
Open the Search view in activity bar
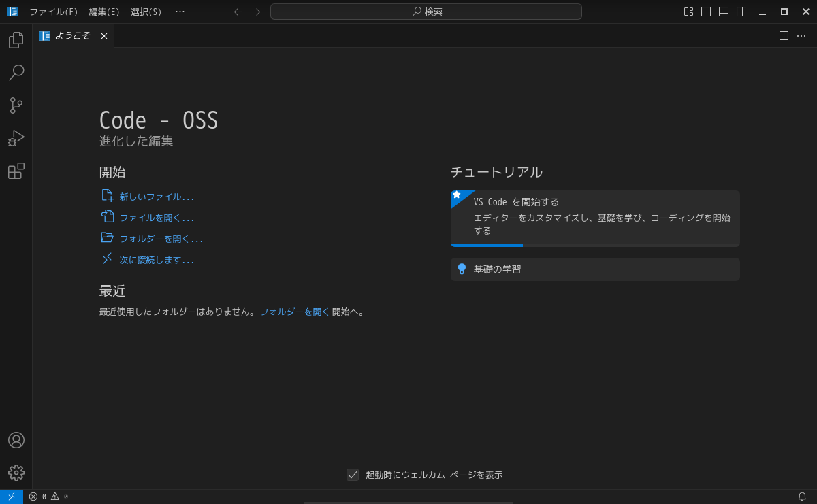coord(16,73)
